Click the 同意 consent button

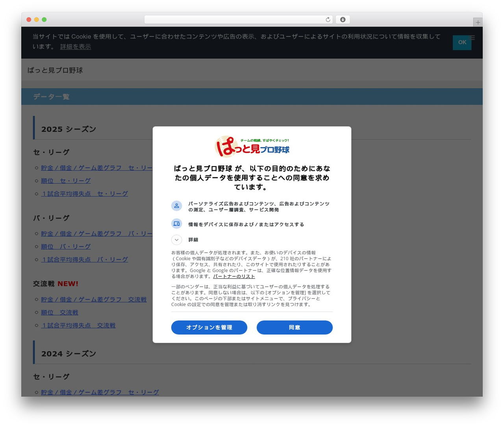295,327
